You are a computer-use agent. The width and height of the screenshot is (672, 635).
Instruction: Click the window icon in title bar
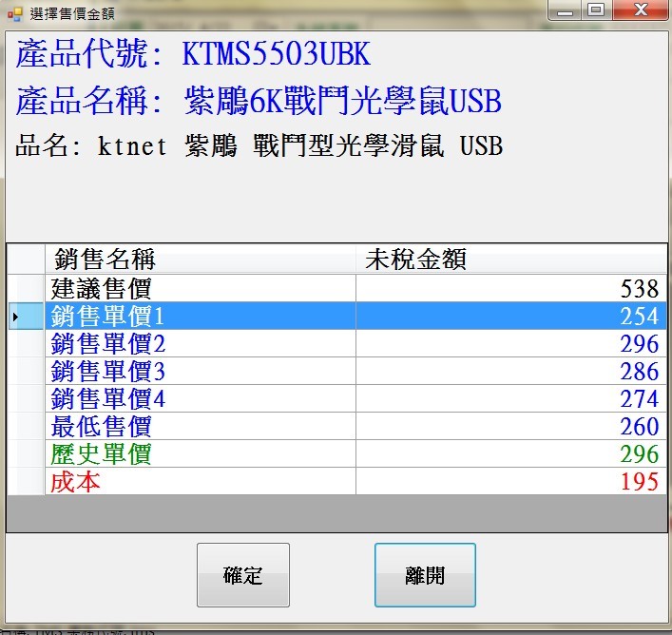tap(14, 14)
